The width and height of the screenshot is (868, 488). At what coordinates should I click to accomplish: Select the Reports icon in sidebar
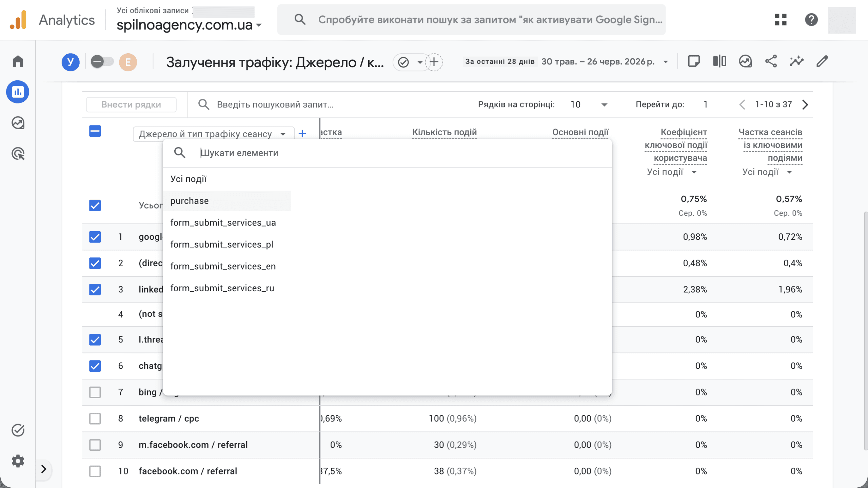[x=18, y=92]
